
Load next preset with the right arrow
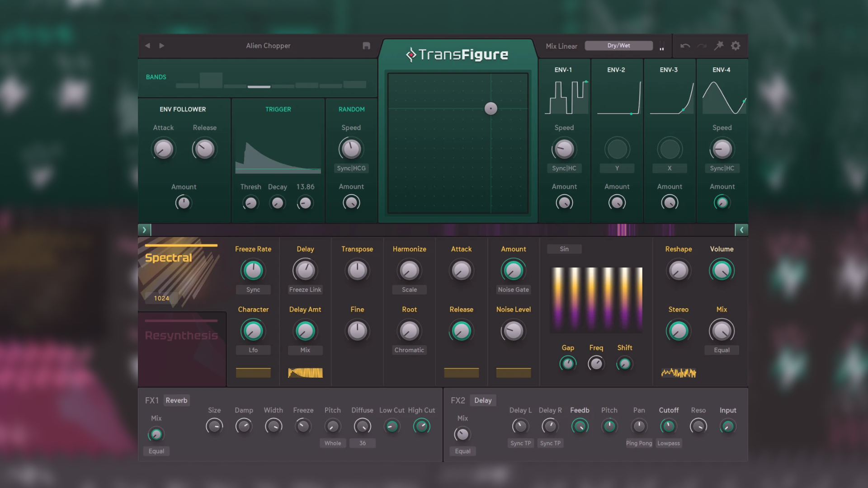pos(162,46)
